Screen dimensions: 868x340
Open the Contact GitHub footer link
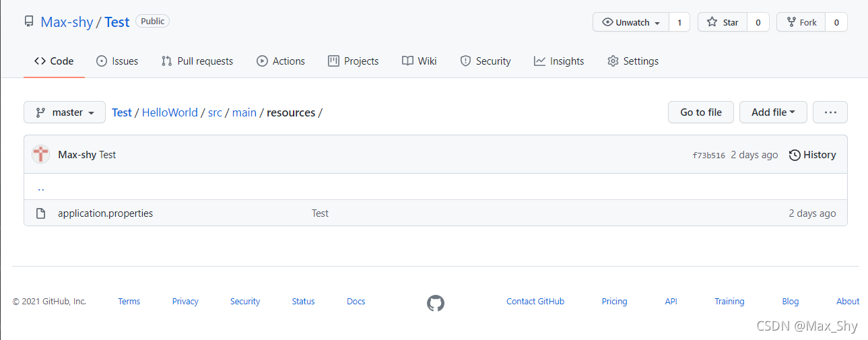click(535, 302)
